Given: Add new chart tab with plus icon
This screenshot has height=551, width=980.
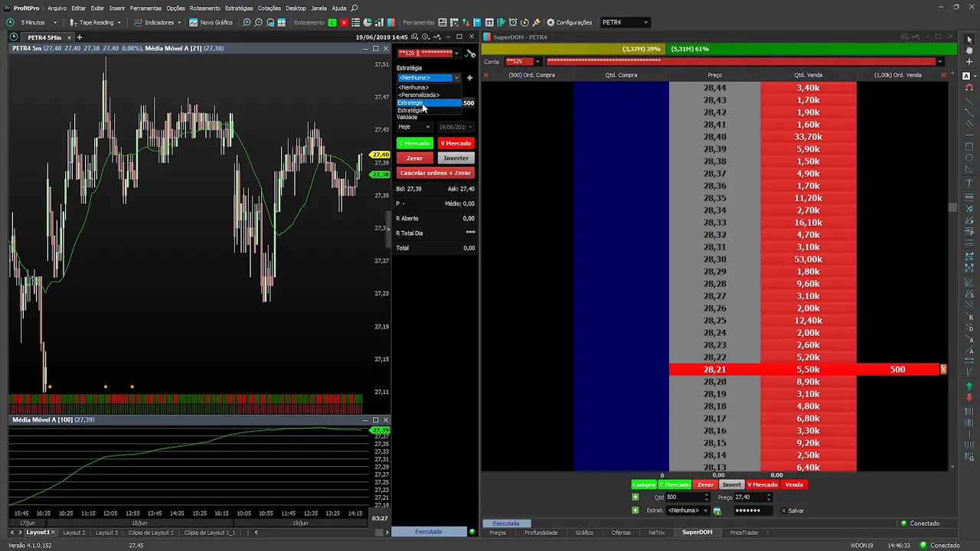Looking at the screenshot, I should tap(79, 37).
